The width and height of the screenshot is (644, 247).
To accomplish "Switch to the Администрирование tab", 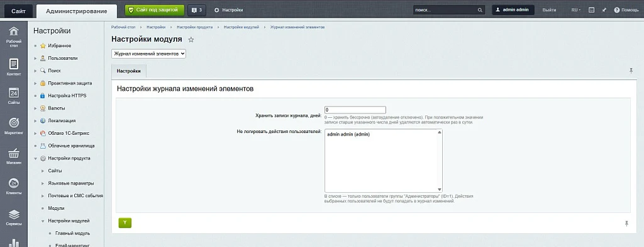I will [x=76, y=11].
